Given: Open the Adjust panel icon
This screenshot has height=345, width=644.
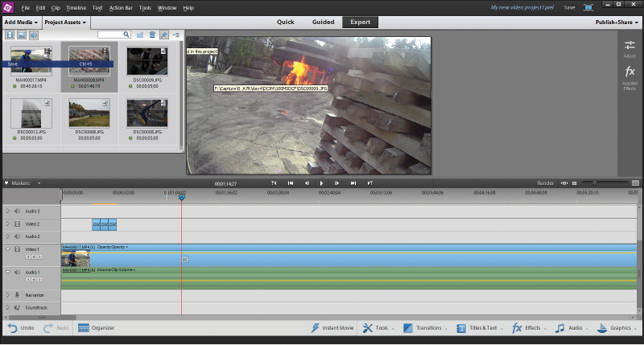Looking at the screenshot, I should [630, 49].
